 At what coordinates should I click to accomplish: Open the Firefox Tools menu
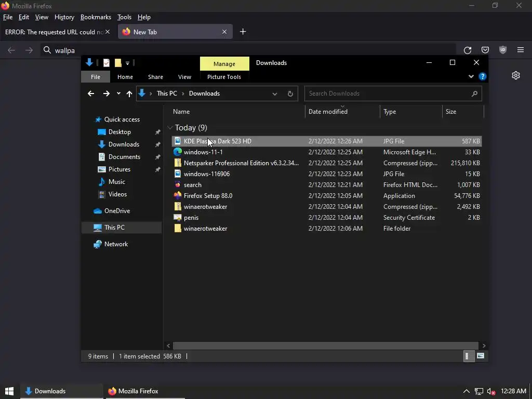124,17
